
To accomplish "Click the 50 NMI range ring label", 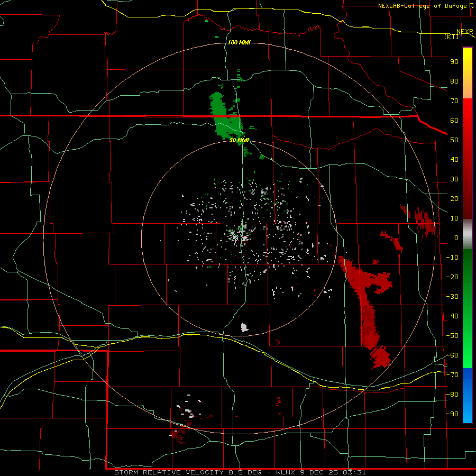I will [x=239, y=140].
